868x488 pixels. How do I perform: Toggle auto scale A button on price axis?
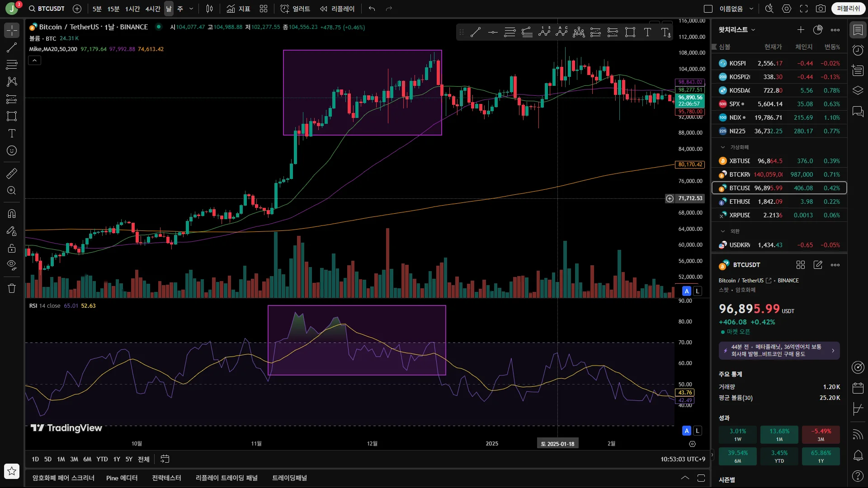pos(687,291)
